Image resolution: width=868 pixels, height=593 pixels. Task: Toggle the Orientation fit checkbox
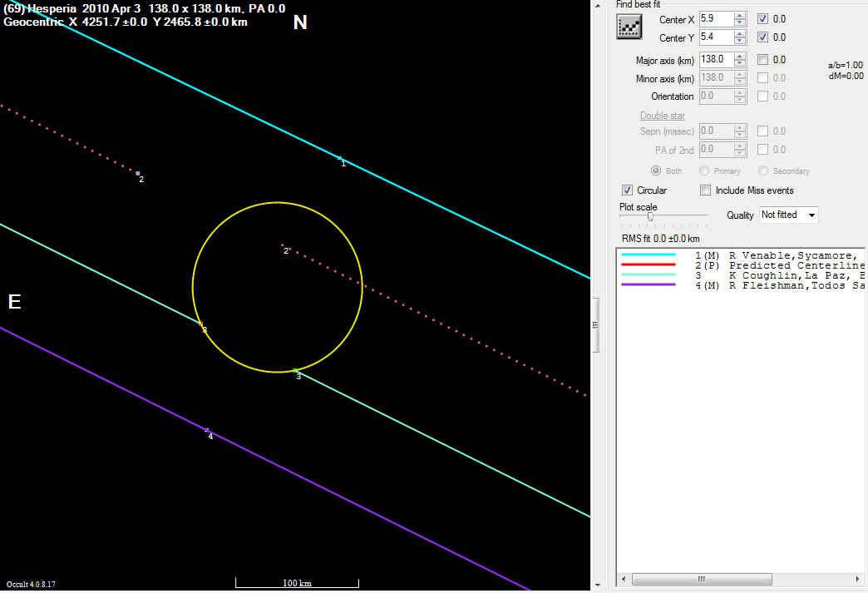click(x=762, y=96)
